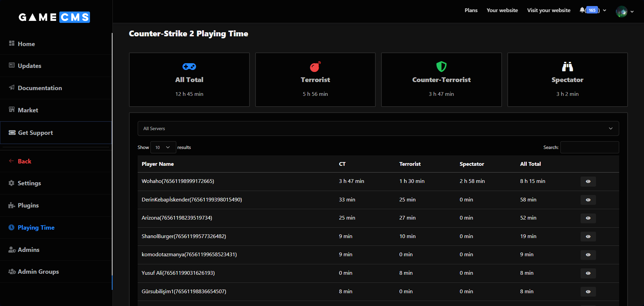Expand the profile menu chevron
Viewport: 644px width, 306px height.
point(632,11)
